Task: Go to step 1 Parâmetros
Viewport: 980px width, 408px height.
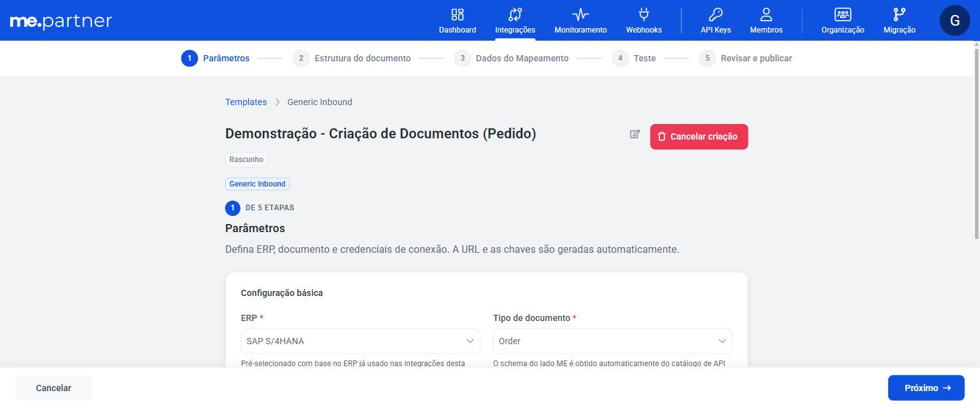Action: click(215, 58)
